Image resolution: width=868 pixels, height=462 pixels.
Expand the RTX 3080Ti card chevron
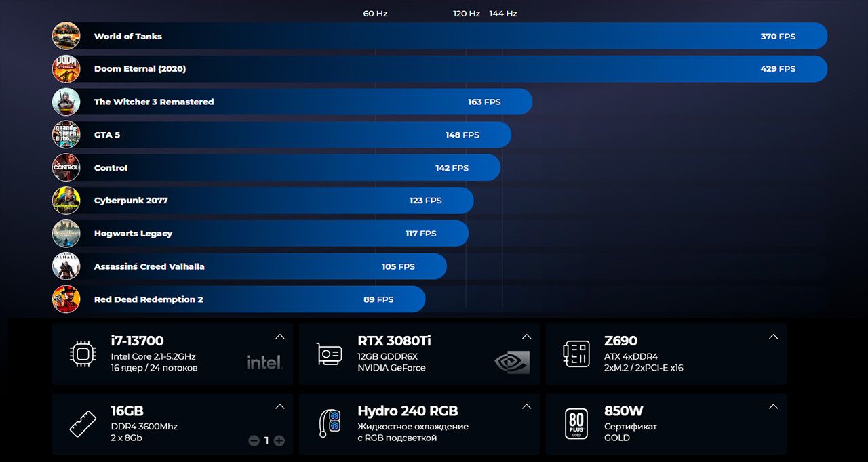coord(526,337)
